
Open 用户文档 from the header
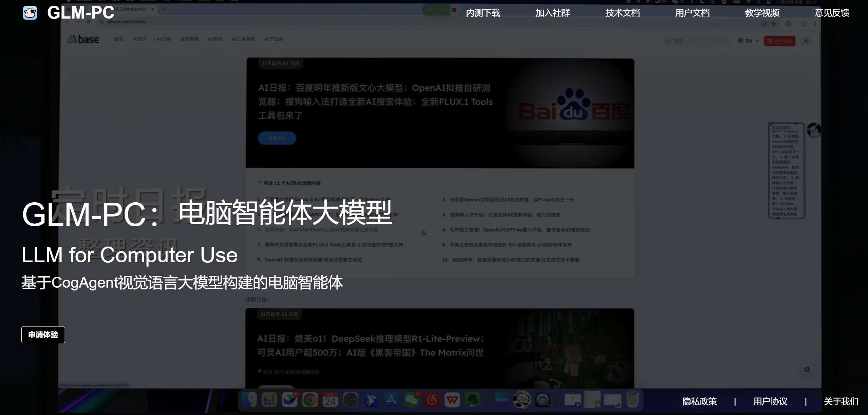point(692,13)
